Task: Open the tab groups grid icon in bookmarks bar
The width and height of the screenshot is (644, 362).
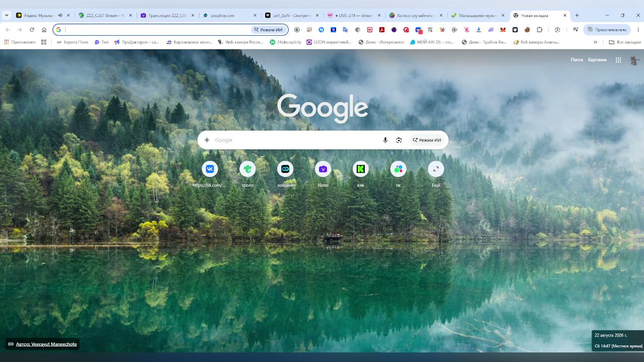Action: [x=44, y=42]
